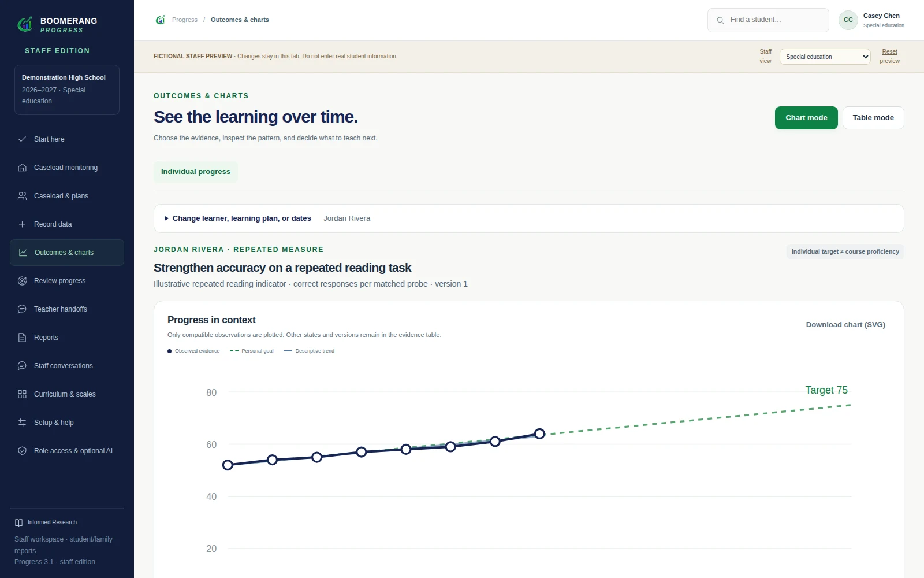The image size is (924, 578).
Task: Click the Observed evidence legend entry
Action: click(193, 351)
